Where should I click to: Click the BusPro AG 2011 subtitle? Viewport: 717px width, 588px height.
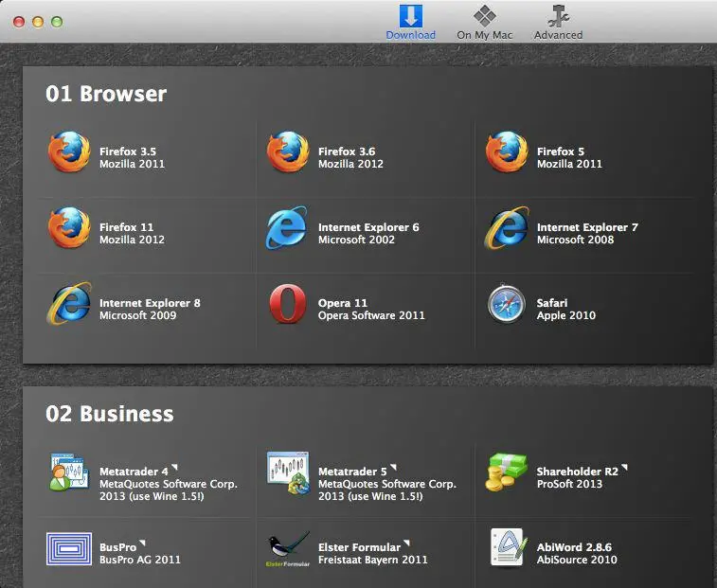(x=140, y=560)
